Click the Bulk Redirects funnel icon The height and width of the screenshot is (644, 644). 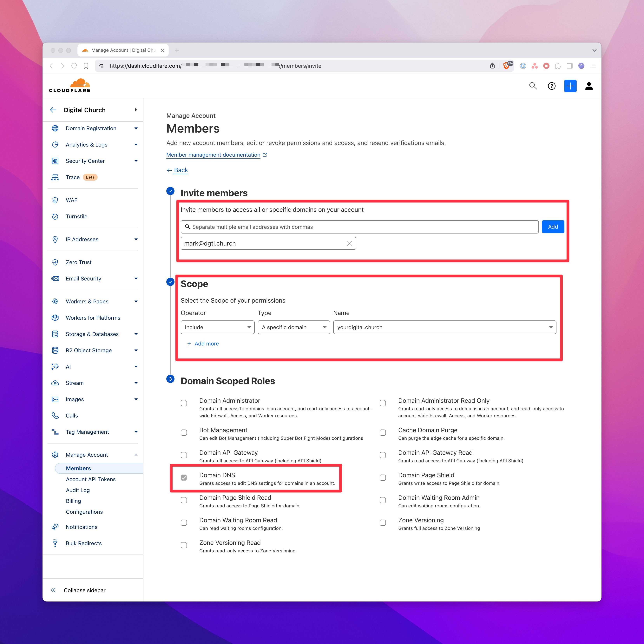pyautogui.click(x=55, y=543)
